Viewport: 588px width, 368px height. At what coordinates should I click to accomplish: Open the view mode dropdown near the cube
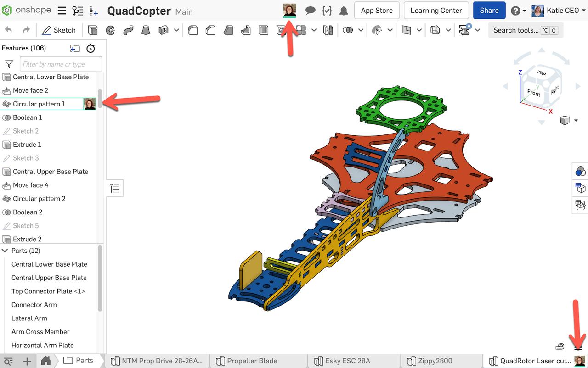click(x=576, y=120)
